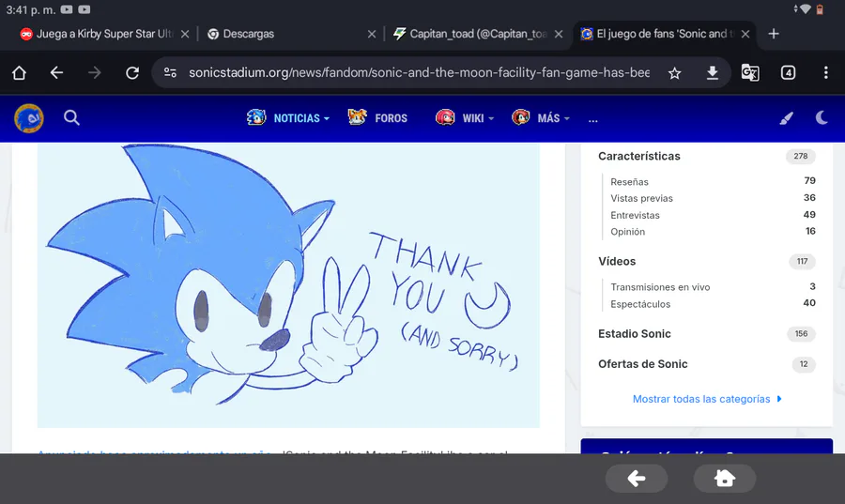Click the sonicstadium.org URL field
845x504 pixels.
[x=419, y=72]
